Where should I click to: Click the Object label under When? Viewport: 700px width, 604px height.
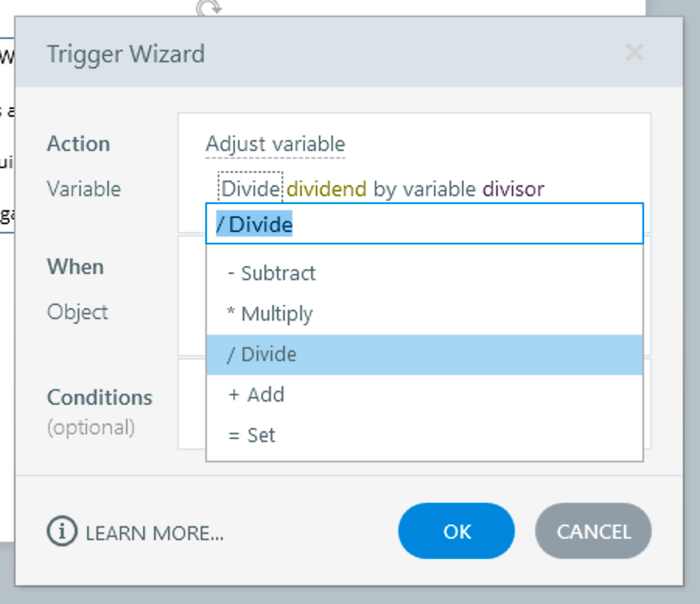click(78, 312)
